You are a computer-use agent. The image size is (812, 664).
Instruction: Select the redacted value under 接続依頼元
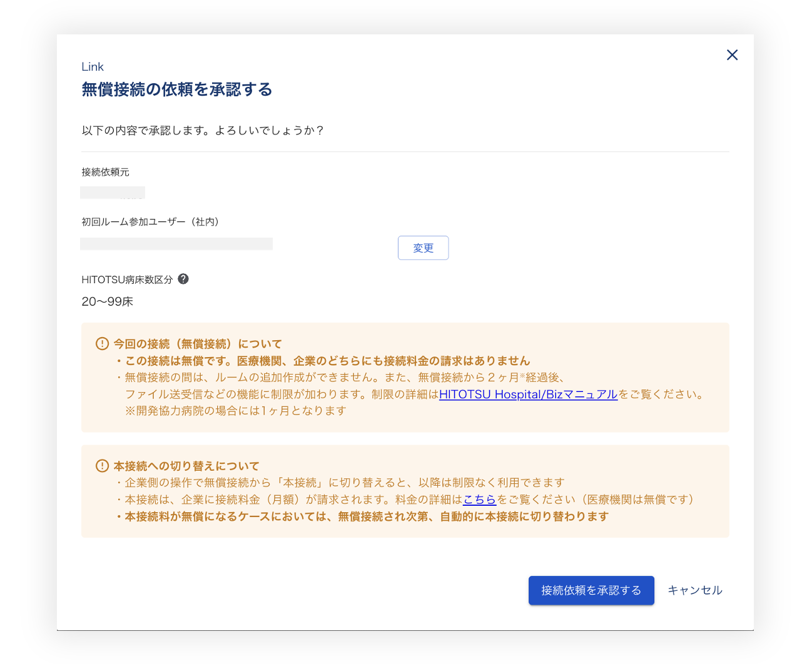pyautogui.click(x=113, y=193)
